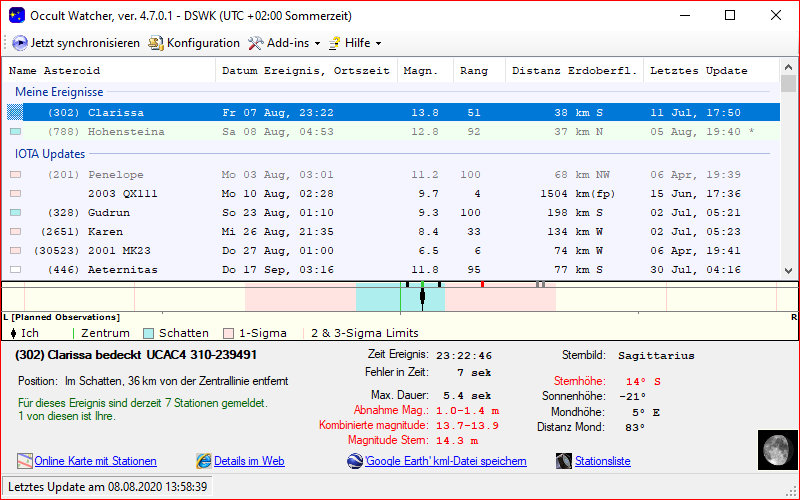The height and width of the screenshot is (500, 800).
Task: Toggle status box for Penelope event
Action: [15, 175]
